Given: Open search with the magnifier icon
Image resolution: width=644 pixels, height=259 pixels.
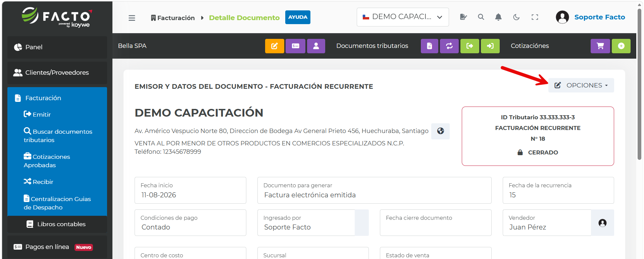Looking at the screenshot, I should coord(481,17).
